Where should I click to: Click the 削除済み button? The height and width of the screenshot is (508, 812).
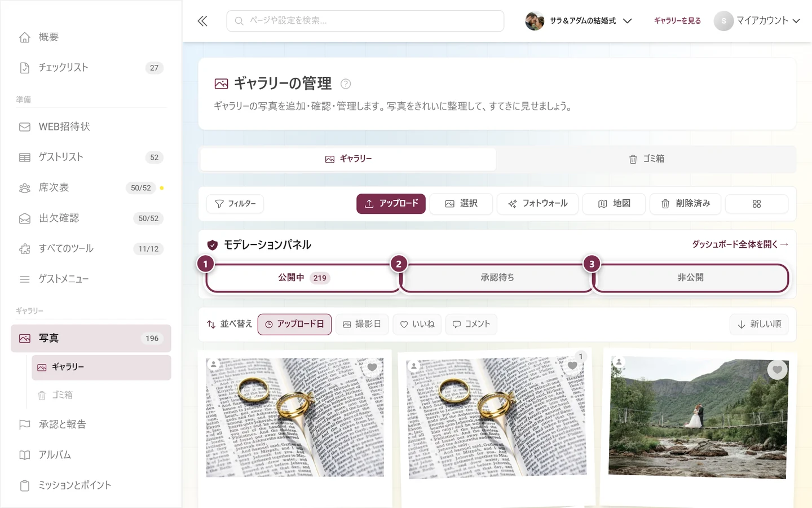click(685, 204)
